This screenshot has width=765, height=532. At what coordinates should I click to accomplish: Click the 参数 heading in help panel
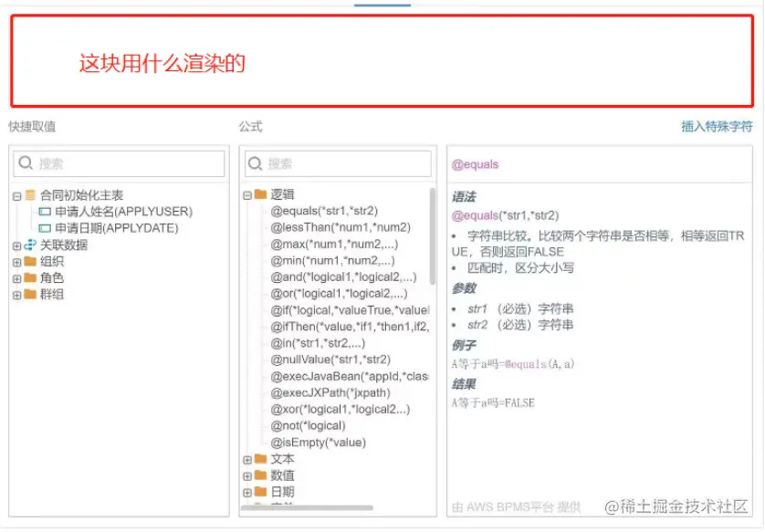pos(464,288)
